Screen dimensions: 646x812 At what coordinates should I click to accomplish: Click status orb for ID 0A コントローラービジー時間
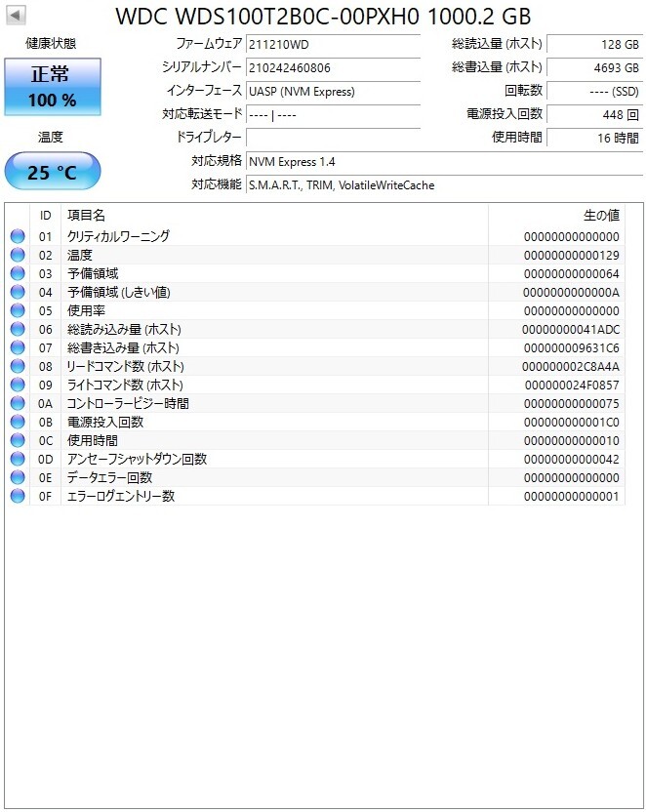[18, 403]
